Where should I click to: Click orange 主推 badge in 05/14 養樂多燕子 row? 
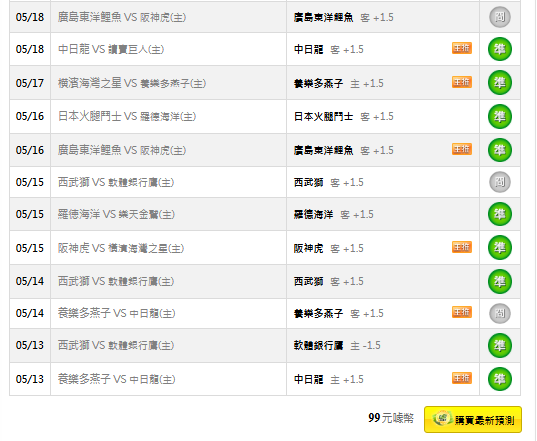pos(462,312)
